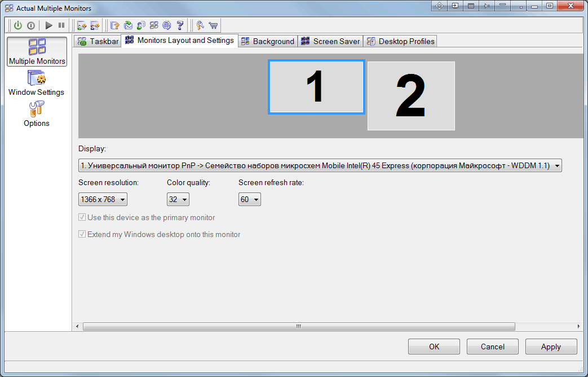Open the Window Settings sidebar section

click(37, 83)
